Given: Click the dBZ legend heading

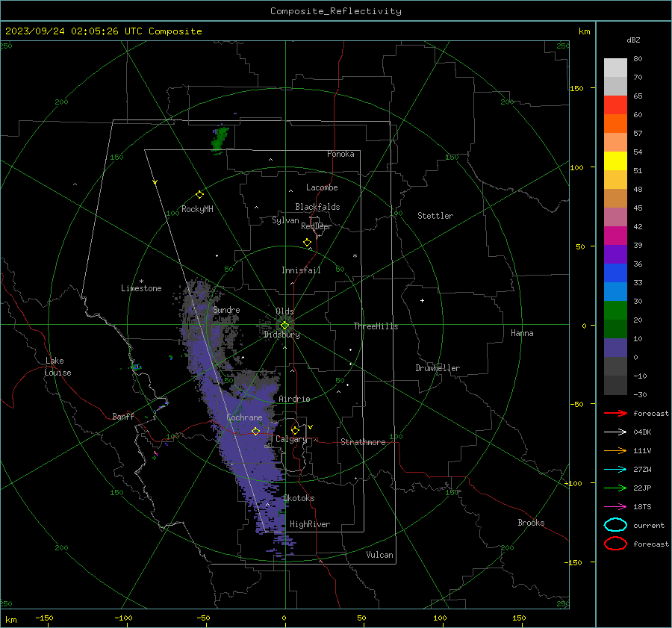Looking at the screenshot, I should tap(633, 40).
